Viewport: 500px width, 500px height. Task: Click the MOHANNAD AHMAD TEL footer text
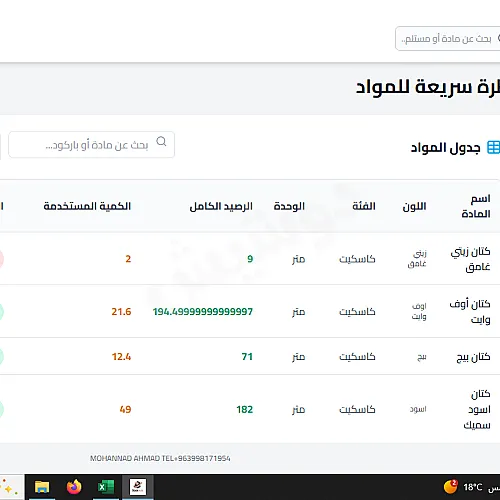[160, 458]
